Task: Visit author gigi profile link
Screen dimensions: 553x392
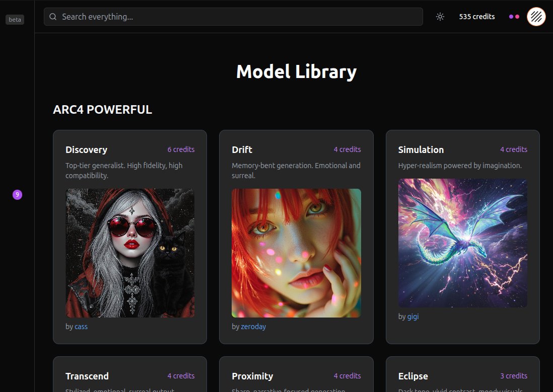Action: pos(413,317)
